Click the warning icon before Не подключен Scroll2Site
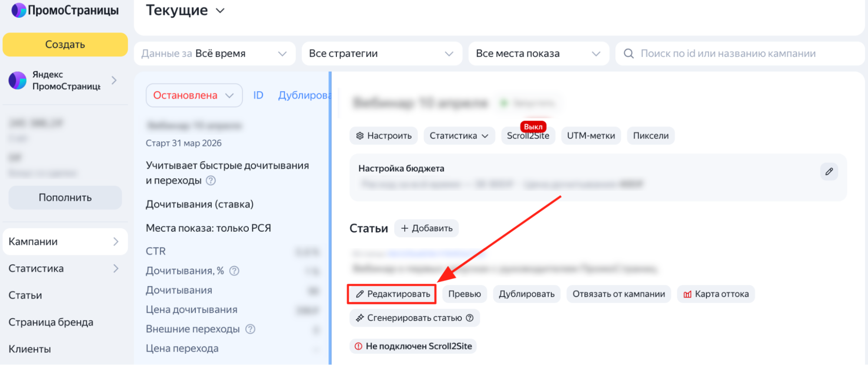This screenshot has width=868, height=365. pos(358,346)
